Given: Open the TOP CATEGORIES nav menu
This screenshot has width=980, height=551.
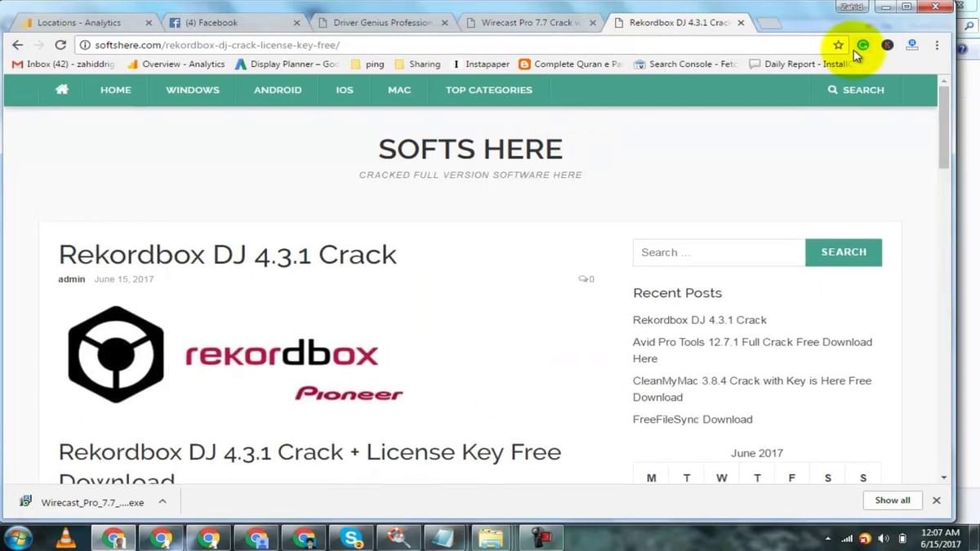Looking at the screenshot, I should click(488, 90).
